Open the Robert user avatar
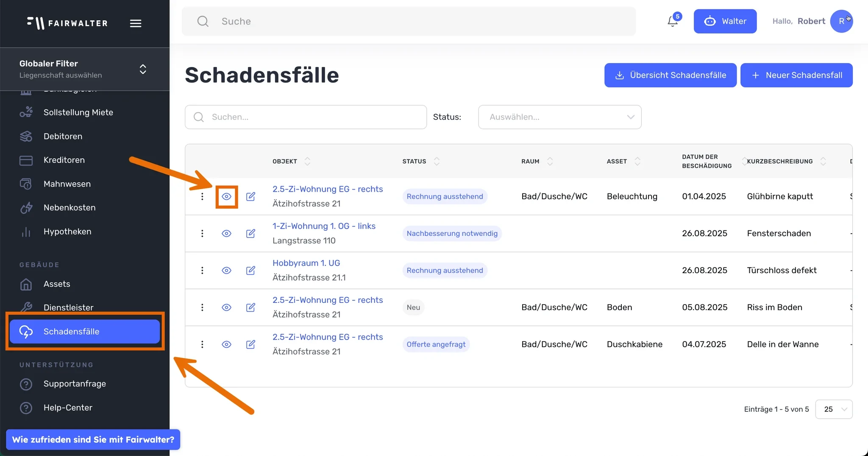 point(841,21)
